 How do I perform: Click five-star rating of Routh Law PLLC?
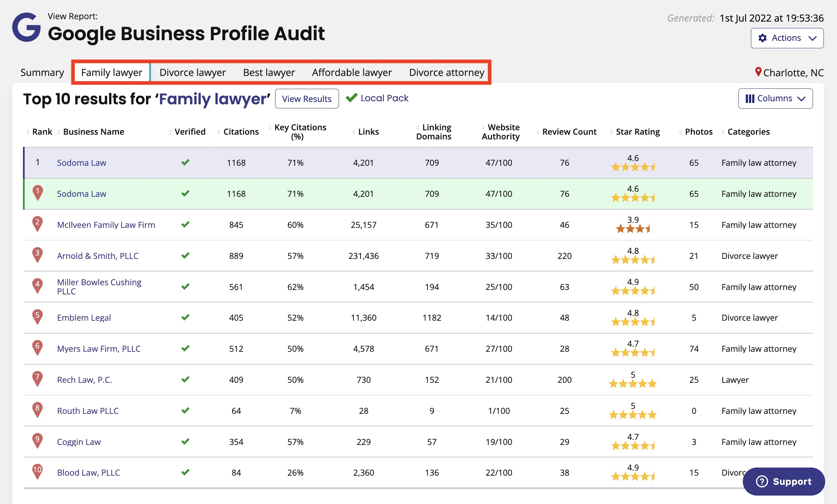[x=633, y=415]
